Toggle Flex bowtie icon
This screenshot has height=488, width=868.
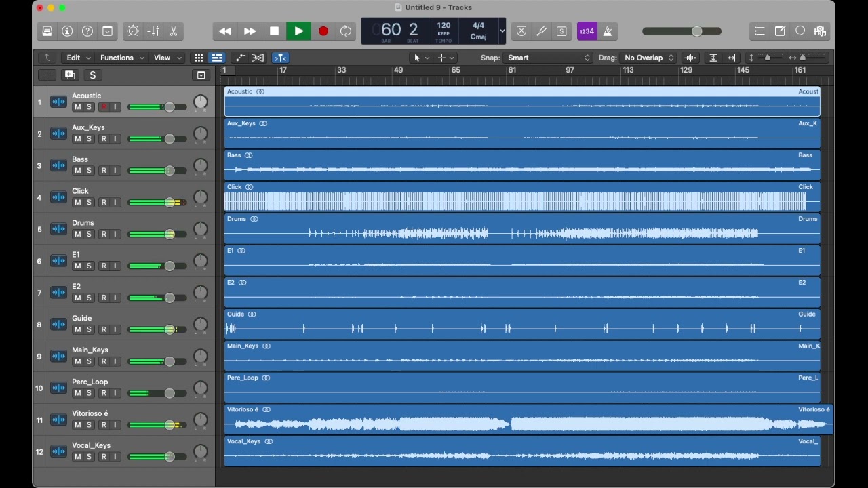pos(258,58)
